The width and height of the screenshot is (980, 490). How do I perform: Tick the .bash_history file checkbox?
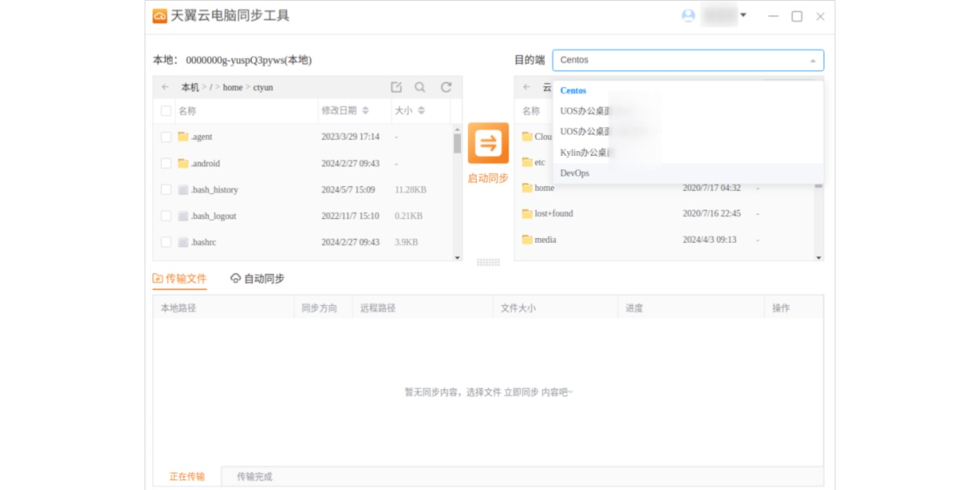[166, 190]
